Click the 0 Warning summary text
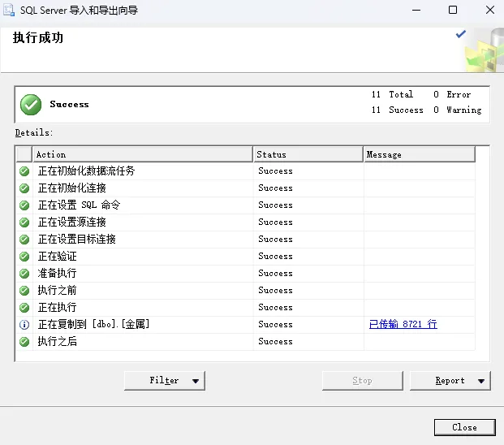 pos(458,110)
